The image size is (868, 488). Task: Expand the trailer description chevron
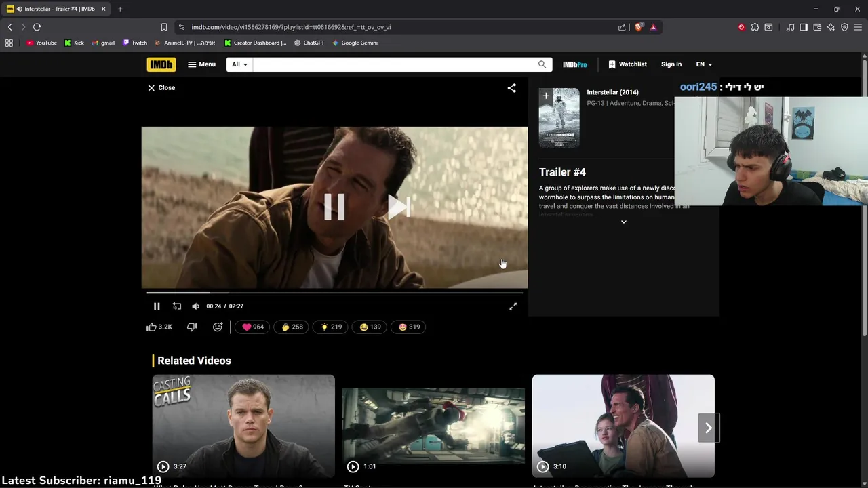point(624,222)
